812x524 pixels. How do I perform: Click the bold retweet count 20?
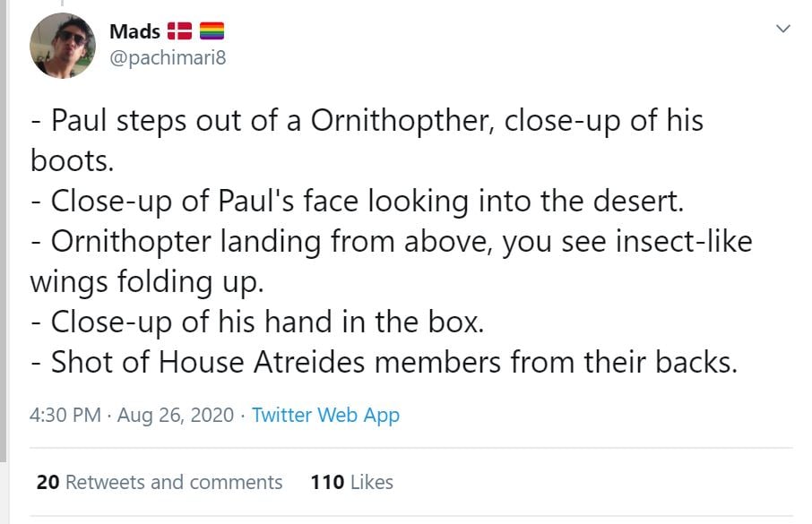48,482
